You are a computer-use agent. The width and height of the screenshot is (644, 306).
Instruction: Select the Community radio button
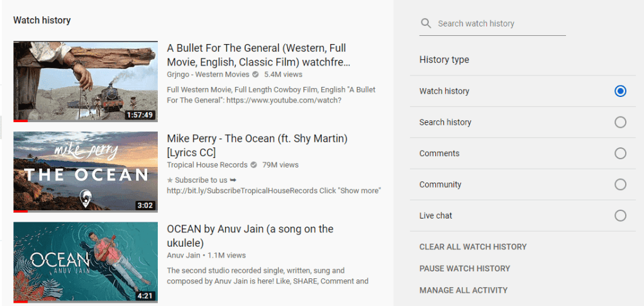(620, 184)
